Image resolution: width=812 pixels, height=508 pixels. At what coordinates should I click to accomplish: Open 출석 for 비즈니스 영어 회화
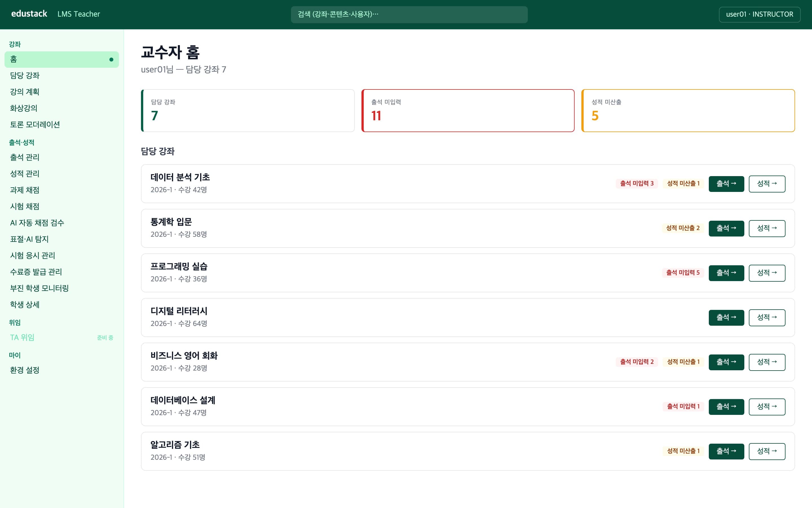726,362
